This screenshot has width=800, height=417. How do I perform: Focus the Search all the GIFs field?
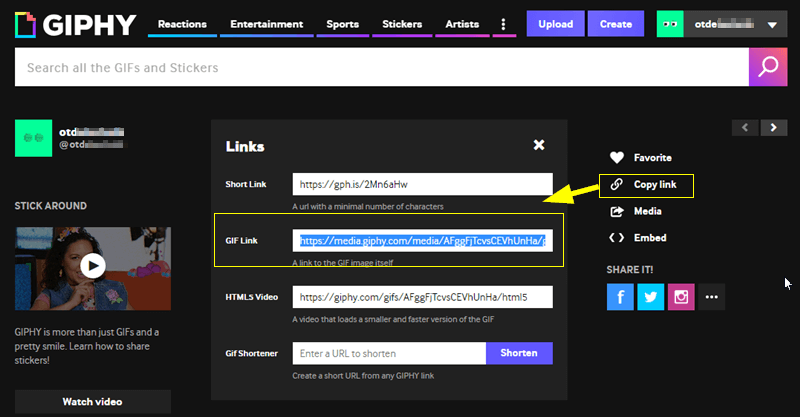382,67
